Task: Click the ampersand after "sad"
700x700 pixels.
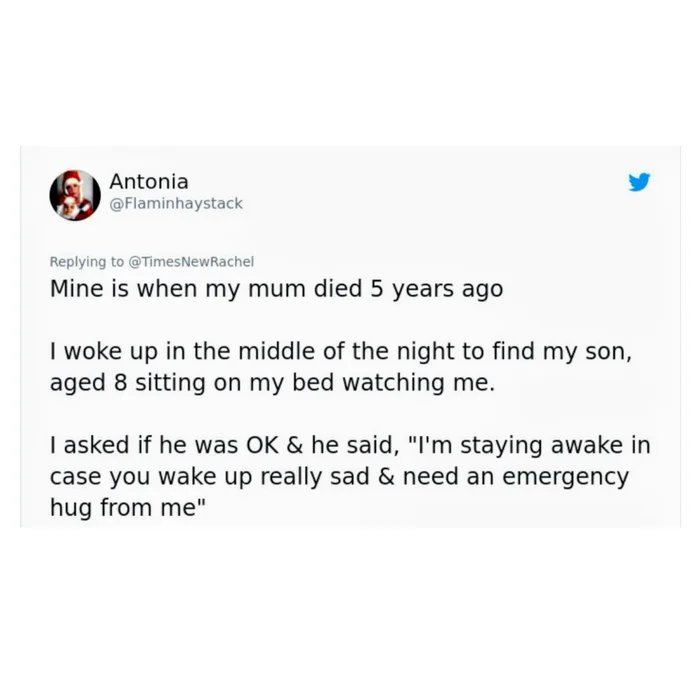Action: tap(386, 477)
